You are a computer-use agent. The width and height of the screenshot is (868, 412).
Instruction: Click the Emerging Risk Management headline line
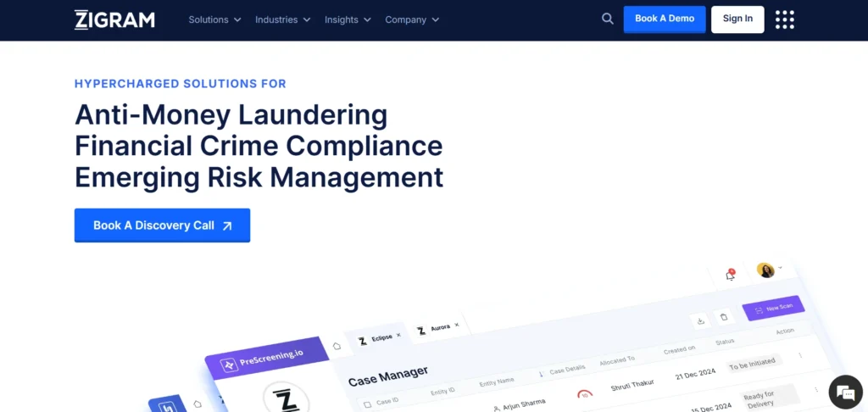(x=259, y=178)
